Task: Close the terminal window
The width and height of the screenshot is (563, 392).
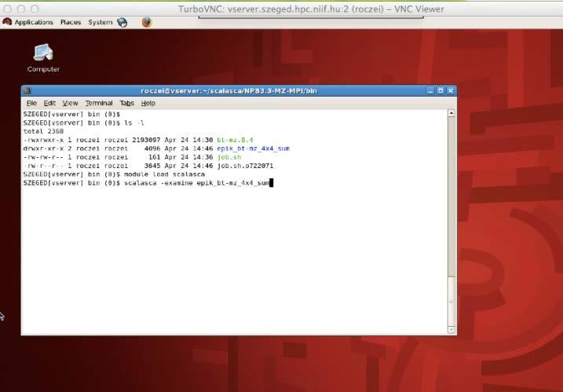Action: (x=451, y=91)
